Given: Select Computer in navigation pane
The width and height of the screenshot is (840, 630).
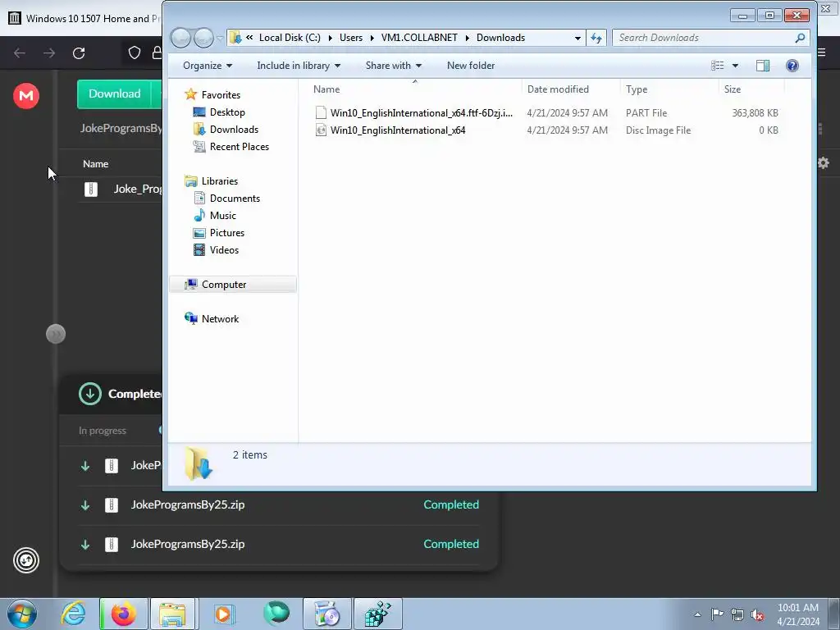Looking at the screenshot, I should click(233, 285).
